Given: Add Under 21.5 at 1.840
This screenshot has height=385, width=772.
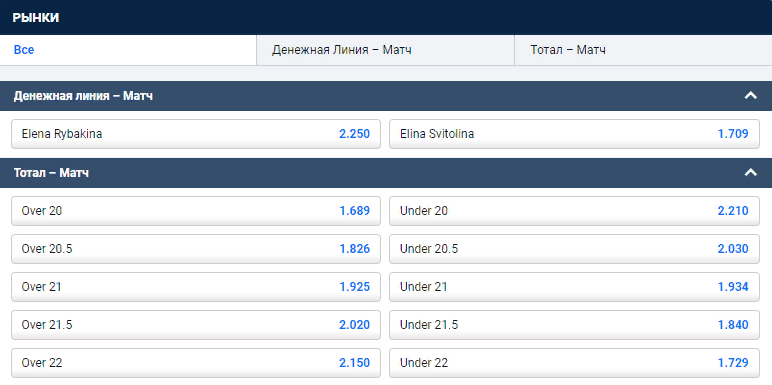Looking at the screenshot, I should pos(574,325).
